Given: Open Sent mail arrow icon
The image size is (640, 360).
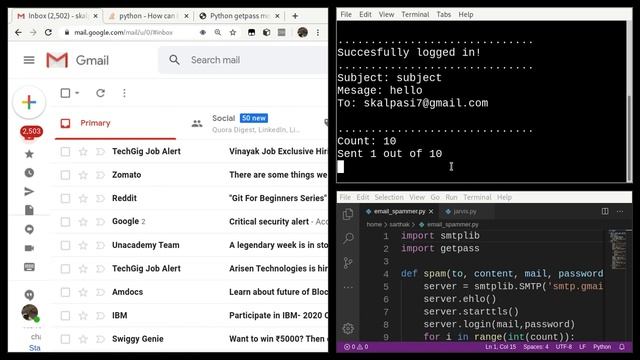Looking at the screenshot, I should click(29, 191).
